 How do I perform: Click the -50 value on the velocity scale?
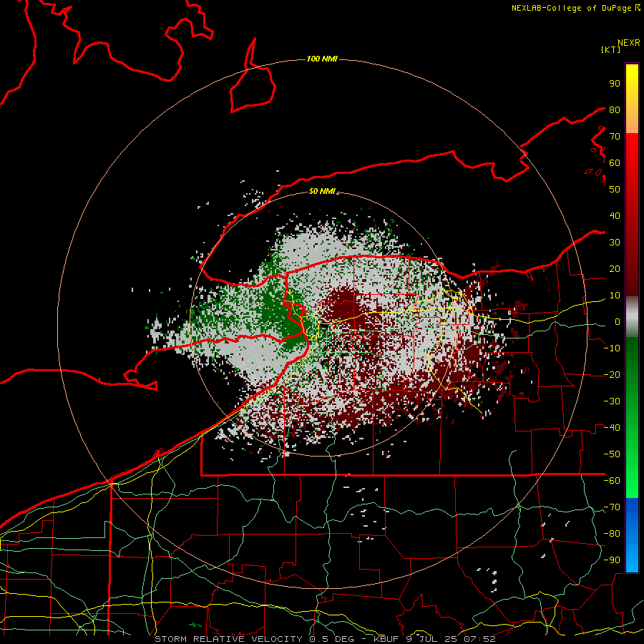pos(612,454)
